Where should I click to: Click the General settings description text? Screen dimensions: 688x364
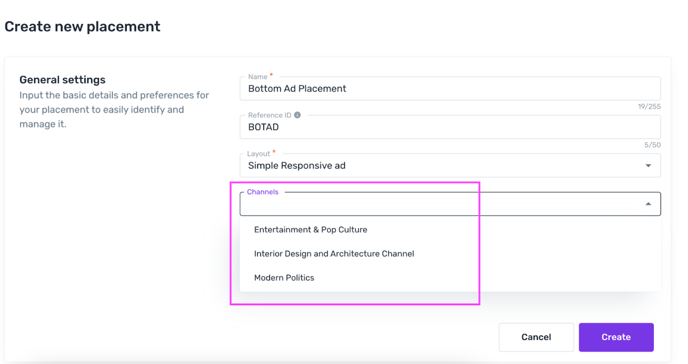coord(114,110)
